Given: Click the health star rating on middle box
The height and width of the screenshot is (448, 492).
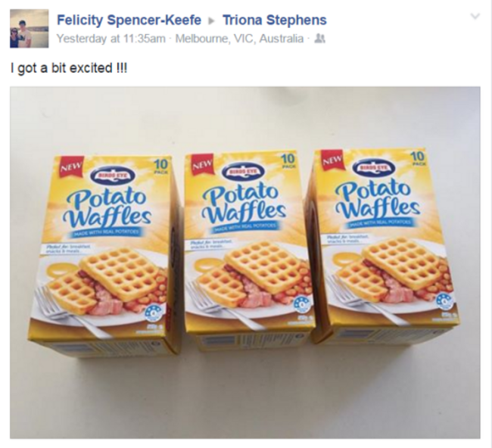Looking at the screenshot, I should coord(301,303).
